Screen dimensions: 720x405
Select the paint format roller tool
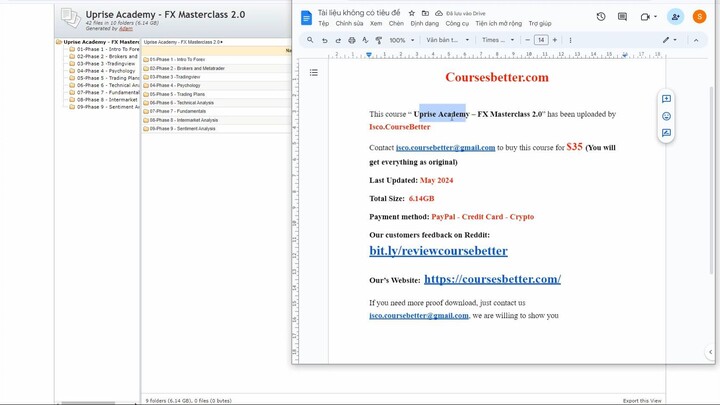(378, 40)
